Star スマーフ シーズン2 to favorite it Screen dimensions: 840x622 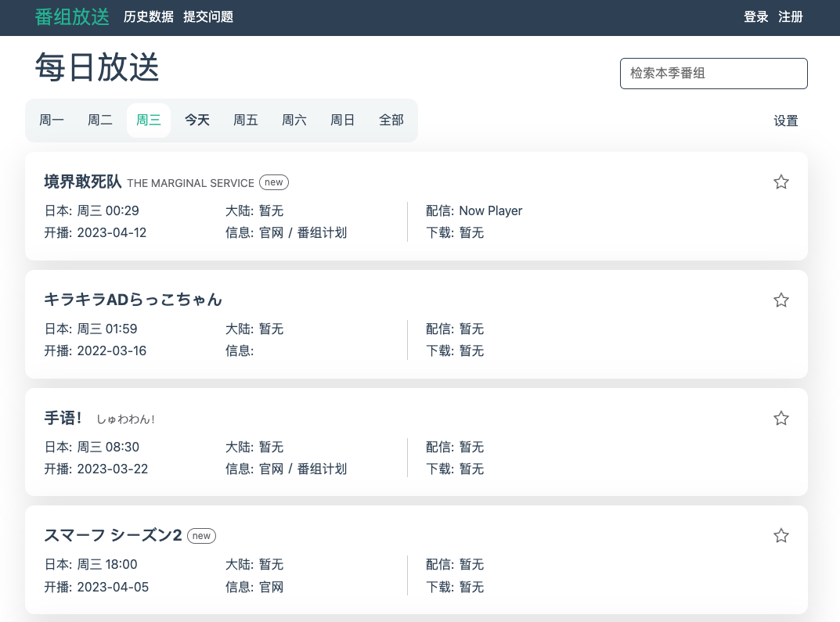pyautogui.click(x=781, y=535)
